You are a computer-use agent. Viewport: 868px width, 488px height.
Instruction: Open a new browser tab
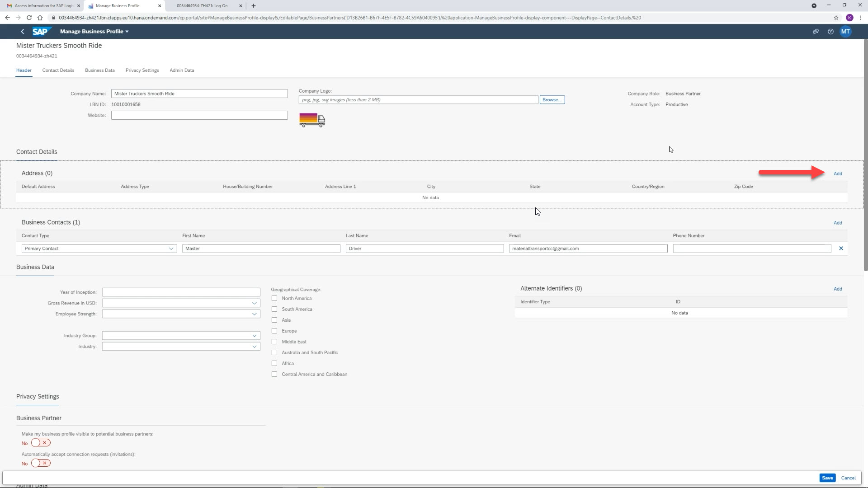[254, 6]
